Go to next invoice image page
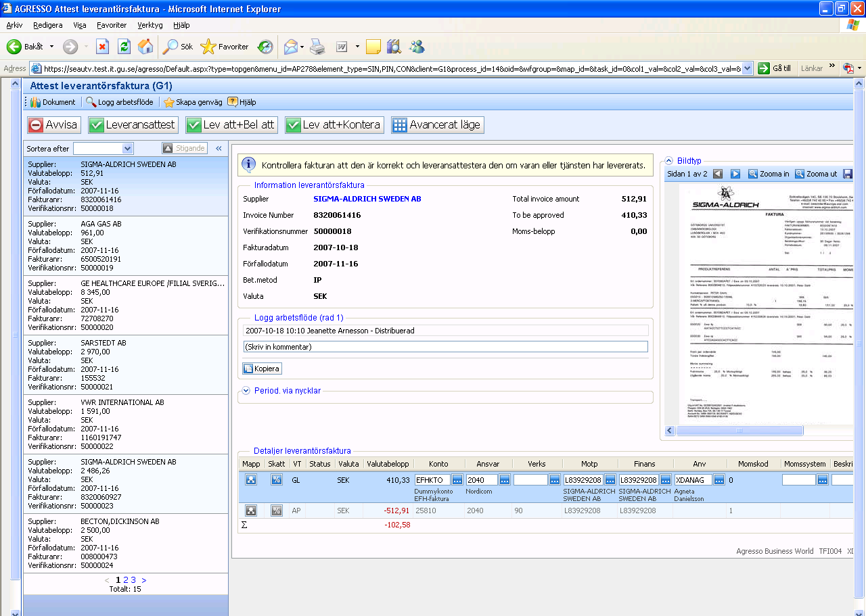The height and width of the screenshot is (616, 866). [735, 174]
